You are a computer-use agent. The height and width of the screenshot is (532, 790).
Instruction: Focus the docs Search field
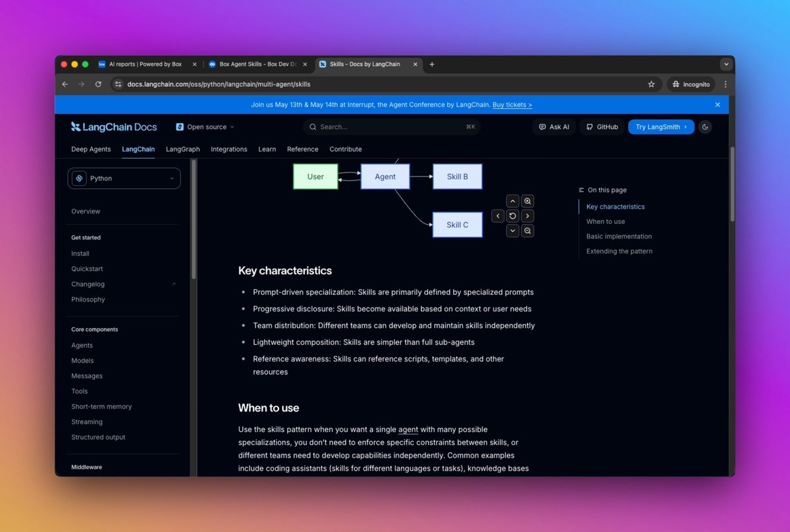coord(392,127)
